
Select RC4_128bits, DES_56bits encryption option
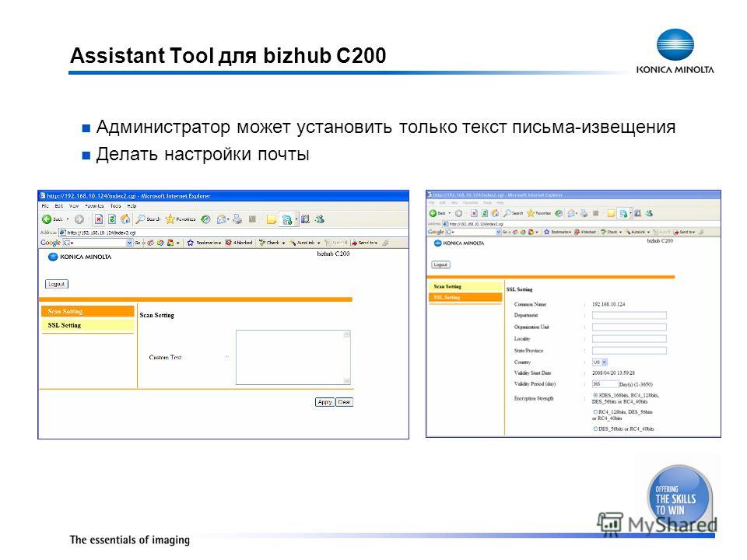click(x=595, y=412)
